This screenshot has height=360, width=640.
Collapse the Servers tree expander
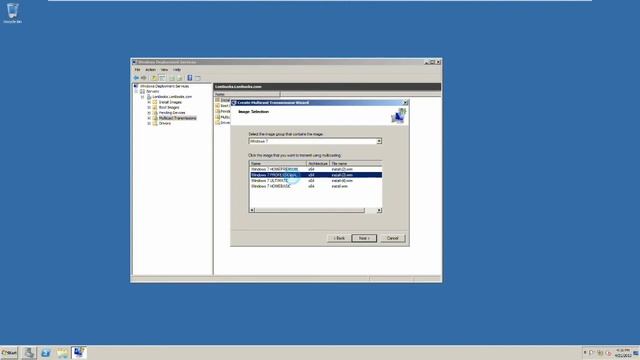point(136,91)
